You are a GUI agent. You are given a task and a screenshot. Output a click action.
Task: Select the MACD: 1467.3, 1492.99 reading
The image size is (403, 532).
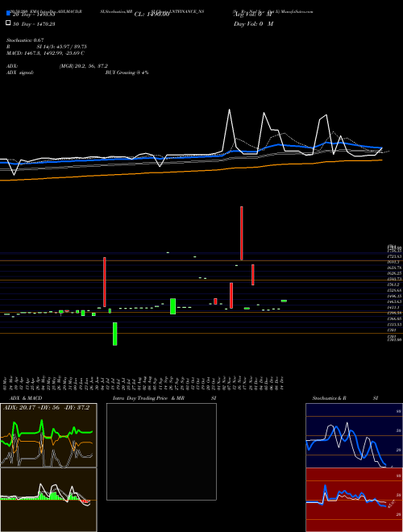(45, 53)
